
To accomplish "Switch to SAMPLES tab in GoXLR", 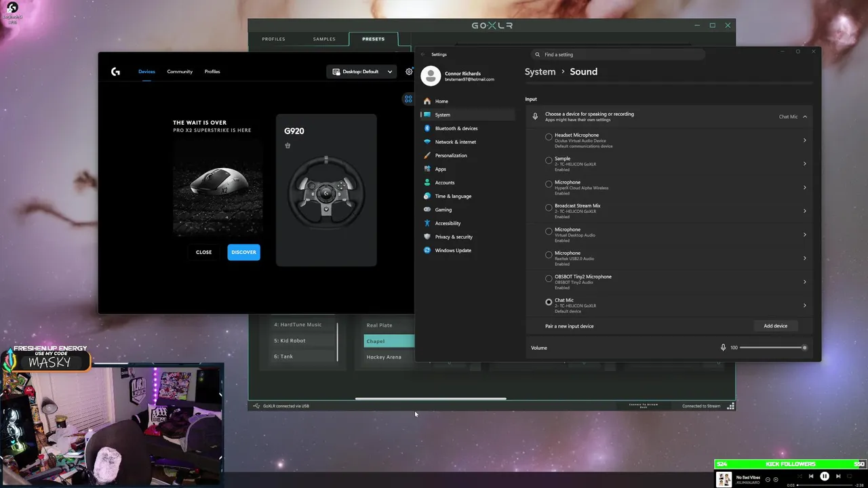I will click(x=324, y=39).
